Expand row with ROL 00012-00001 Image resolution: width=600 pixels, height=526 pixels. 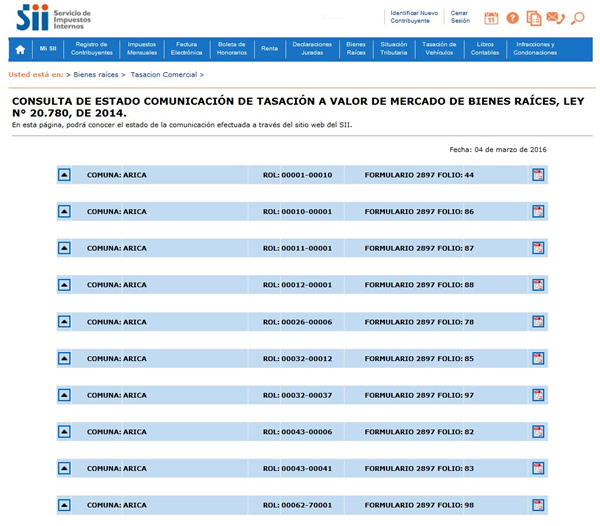64,285
